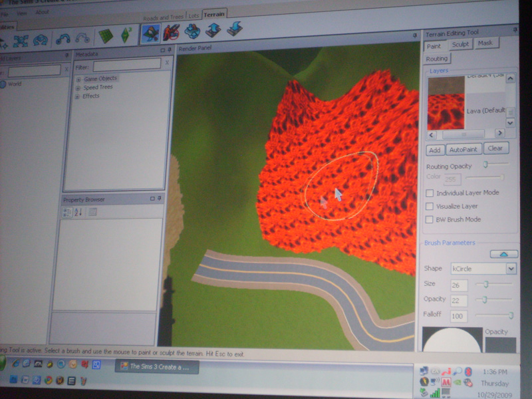This screenshot has height=399, width=532.
Task: Click the terrain import arrow icon
Action: click(213, 30)
